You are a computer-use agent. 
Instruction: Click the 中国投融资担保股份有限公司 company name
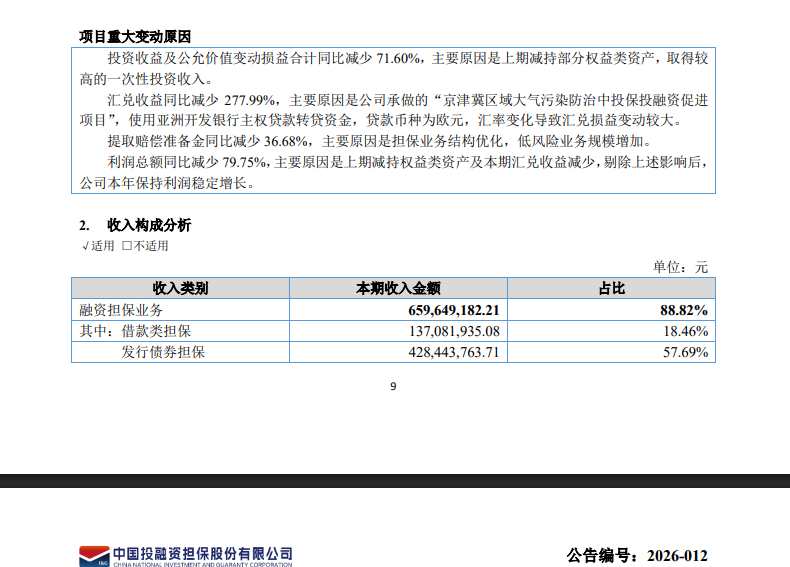(x=203, y=554)
